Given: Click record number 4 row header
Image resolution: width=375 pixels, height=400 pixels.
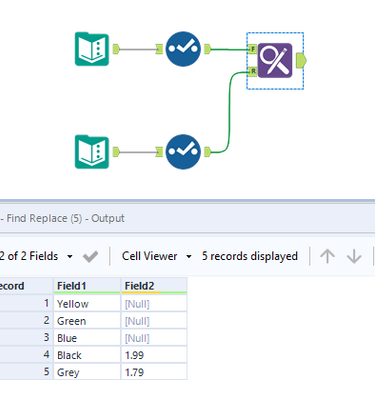Looking at the screenshot, I should click(26, 355).
